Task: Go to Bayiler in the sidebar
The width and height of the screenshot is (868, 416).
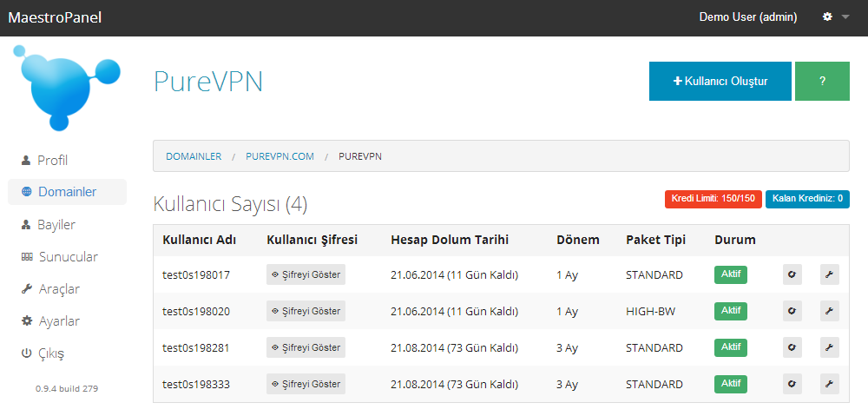Action: [x=48, y=225]
